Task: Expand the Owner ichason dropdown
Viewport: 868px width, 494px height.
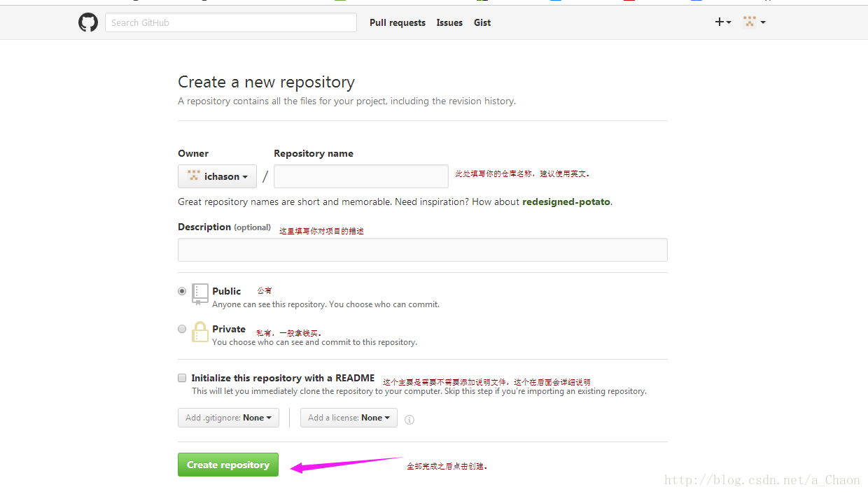Action: pyautogui.click(x=217, y=176)
